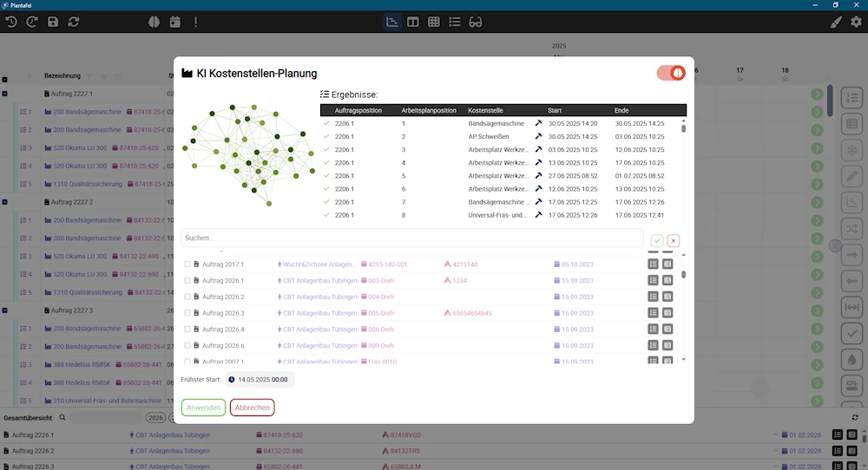Image resolution: width=868 pixels, height=470 pixels.
Task: Click the Anwenden button
Action: tap(203, 408)
